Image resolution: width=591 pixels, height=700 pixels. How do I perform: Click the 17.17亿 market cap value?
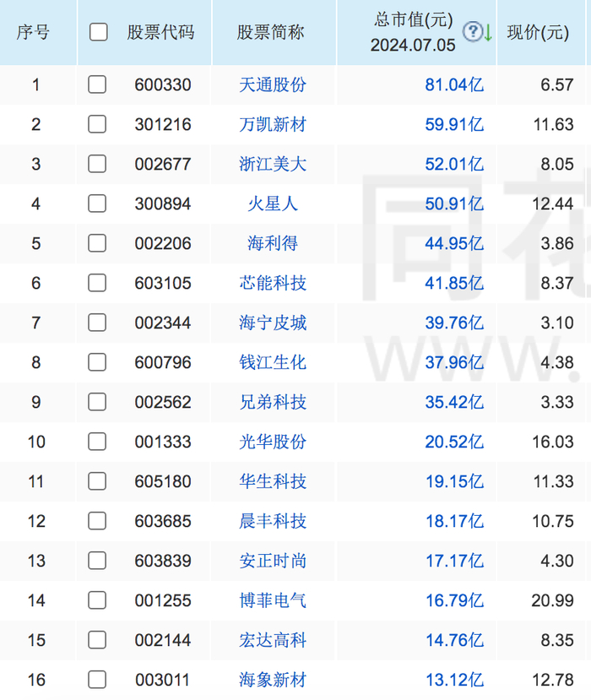(x=454, y=561)
